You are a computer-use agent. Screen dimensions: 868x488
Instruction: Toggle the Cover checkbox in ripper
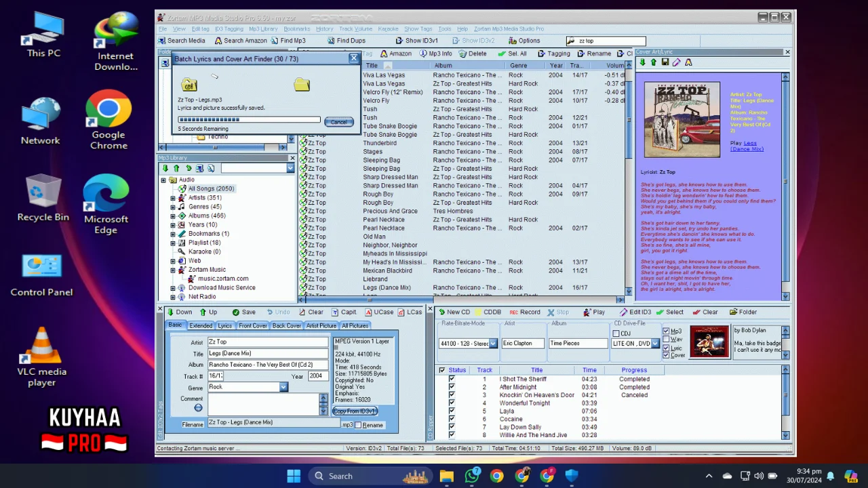tap(666, 355)
